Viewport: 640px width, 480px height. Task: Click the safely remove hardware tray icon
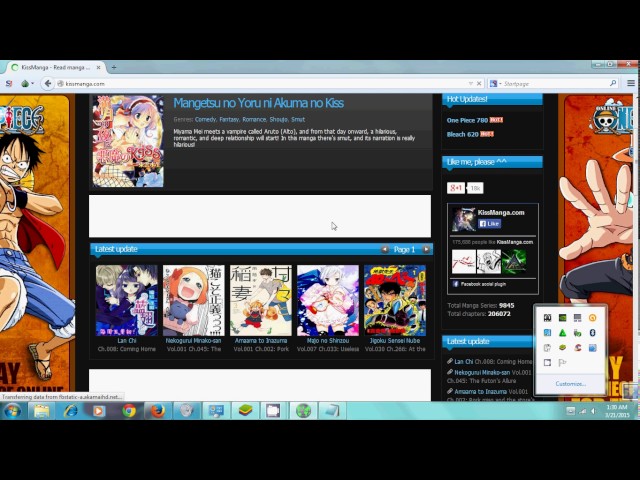coord(578,333)
